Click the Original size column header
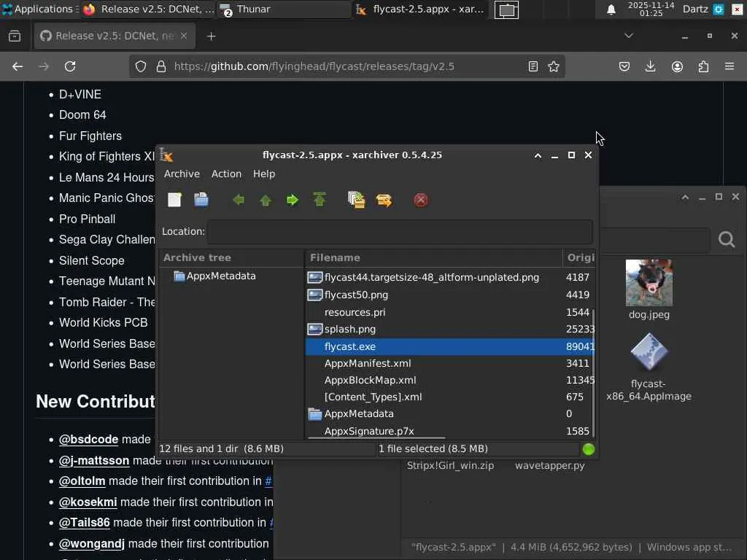 coord(578,257)
